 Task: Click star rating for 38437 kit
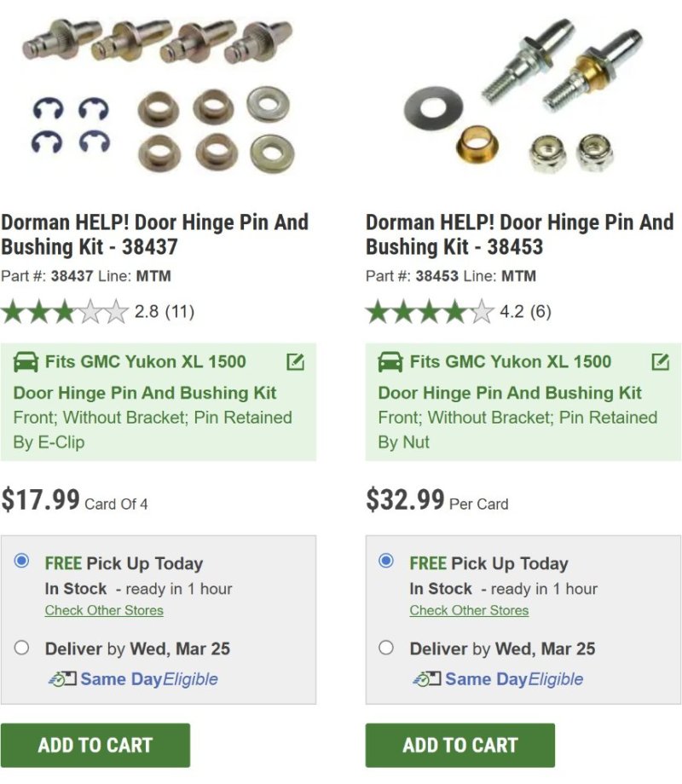coord(65,312)
